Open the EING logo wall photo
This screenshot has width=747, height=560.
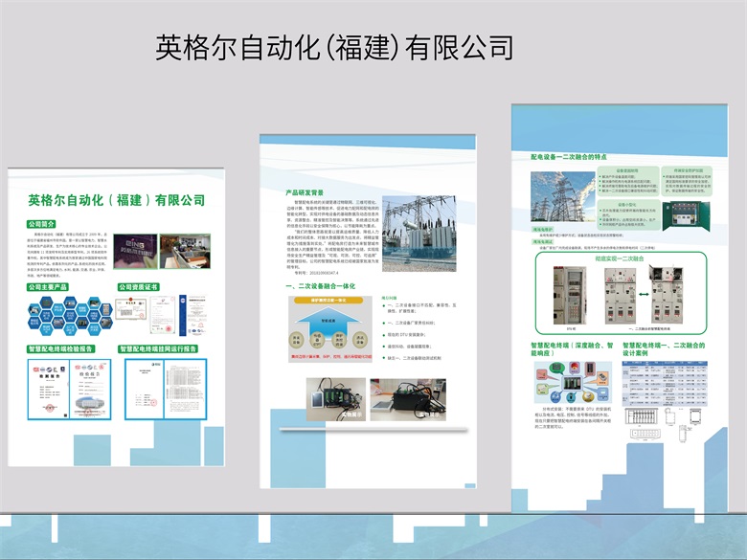(135, 252)
